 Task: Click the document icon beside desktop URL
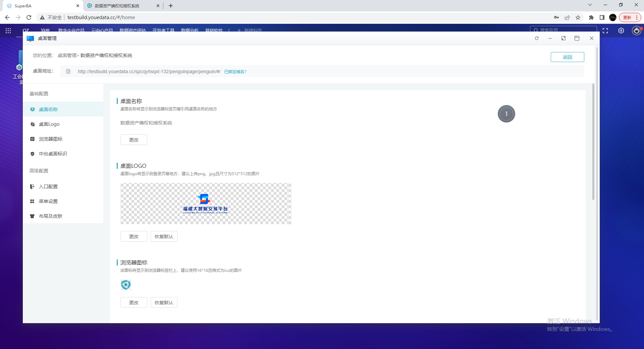[x=68, y=71]
